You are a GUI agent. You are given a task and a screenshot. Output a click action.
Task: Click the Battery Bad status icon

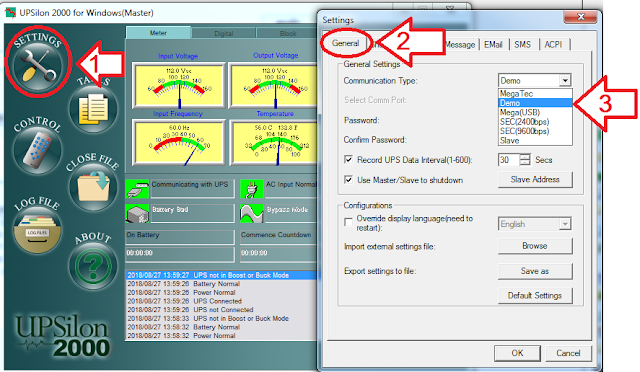pyautogui.click(x=137, y=213)
